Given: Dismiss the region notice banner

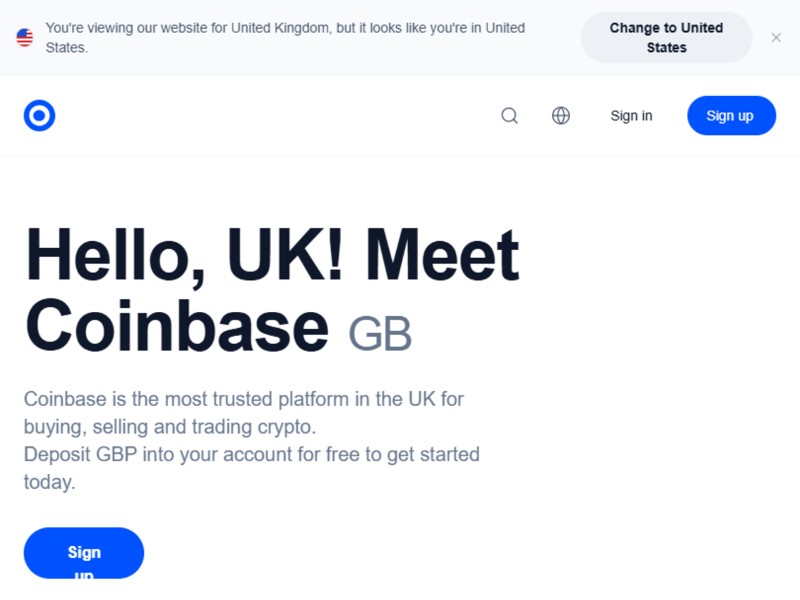Looking at the screenshot, I should (x=776, y=38).
